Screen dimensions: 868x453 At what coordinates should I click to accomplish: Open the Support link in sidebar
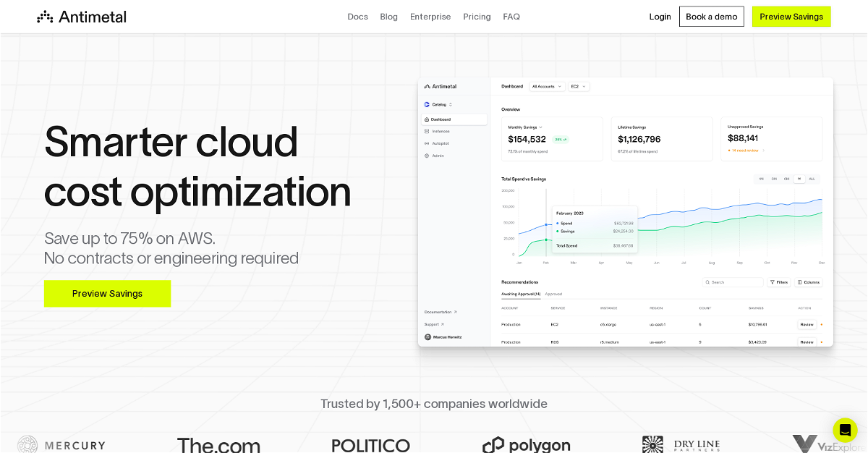(x=434, y=324)
